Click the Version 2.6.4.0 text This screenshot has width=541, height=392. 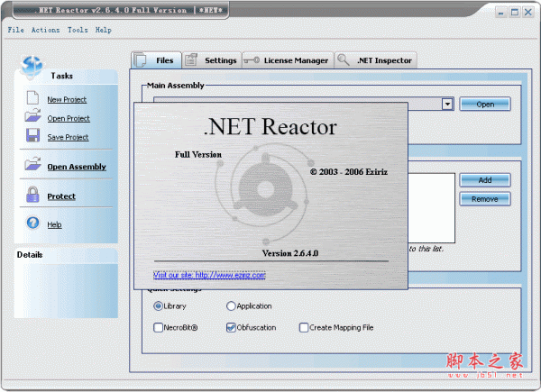pos(289,253)
